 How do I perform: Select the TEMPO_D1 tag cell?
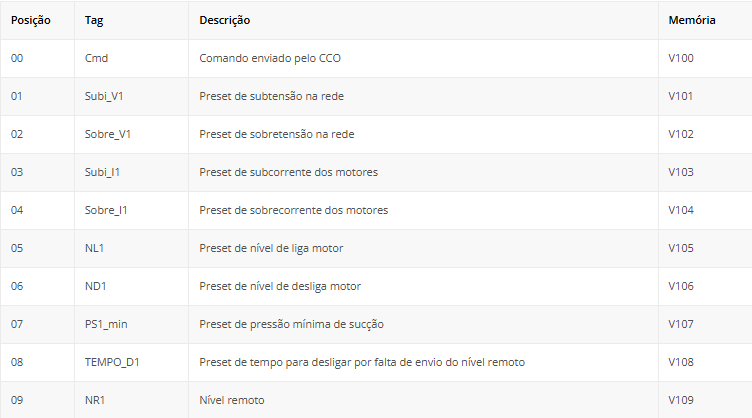pos(113,362)
